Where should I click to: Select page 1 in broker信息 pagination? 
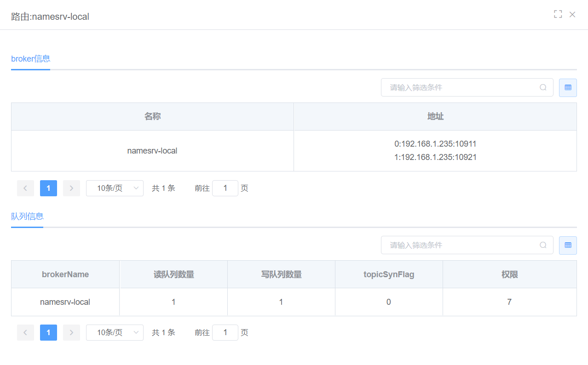point(48,188)
